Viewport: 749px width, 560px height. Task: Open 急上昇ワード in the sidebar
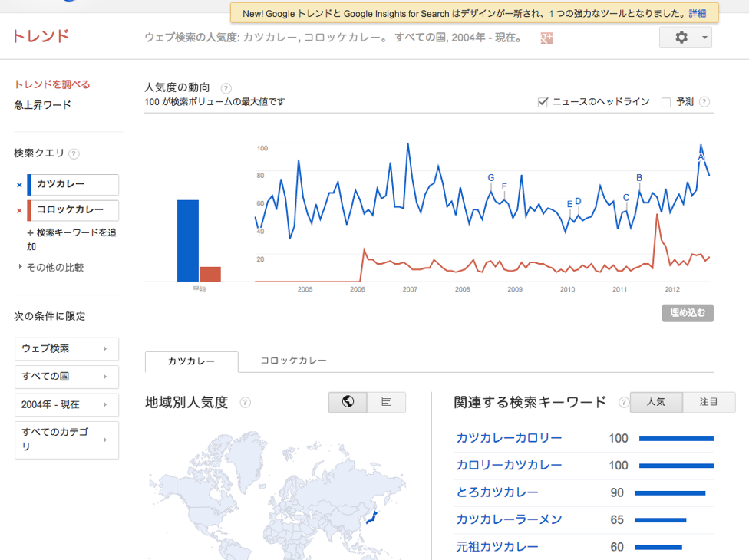[x=42, y=105]
